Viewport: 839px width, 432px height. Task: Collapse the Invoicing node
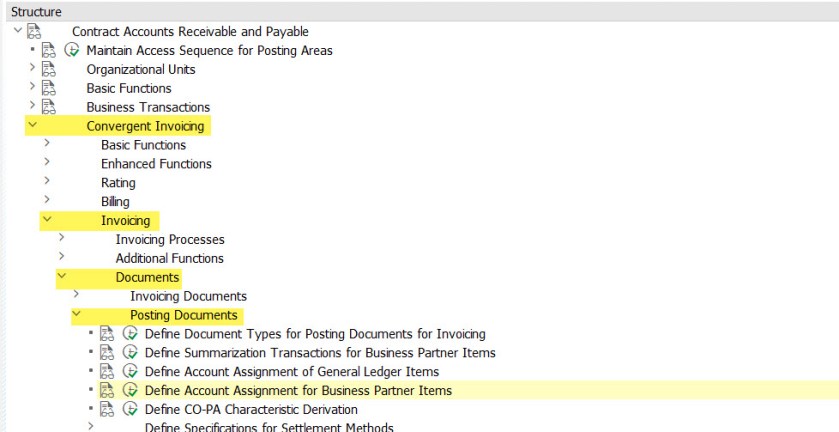point(47,219)
